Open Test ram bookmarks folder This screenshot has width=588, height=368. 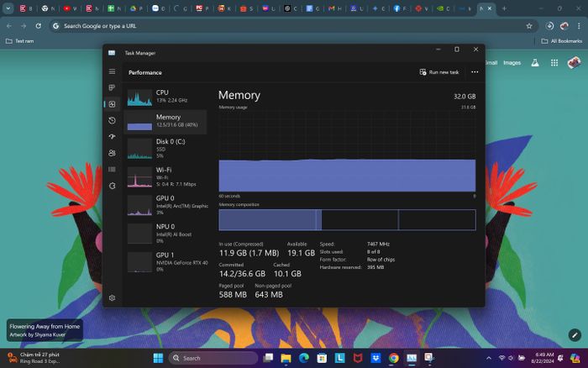click(20, 41)
